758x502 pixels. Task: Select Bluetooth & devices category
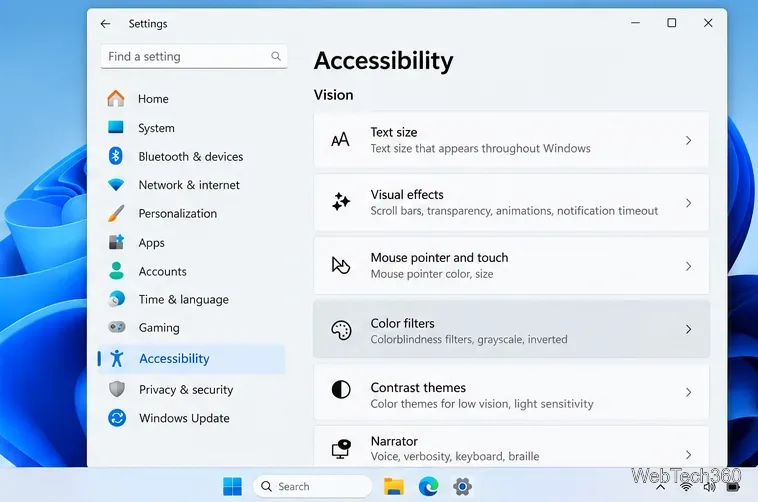point(190,156)
